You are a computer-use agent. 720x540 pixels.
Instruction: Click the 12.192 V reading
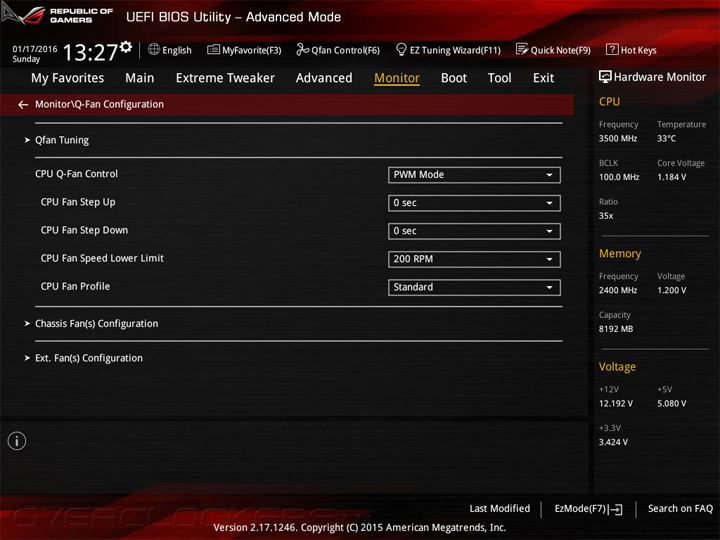coord(615,403)
